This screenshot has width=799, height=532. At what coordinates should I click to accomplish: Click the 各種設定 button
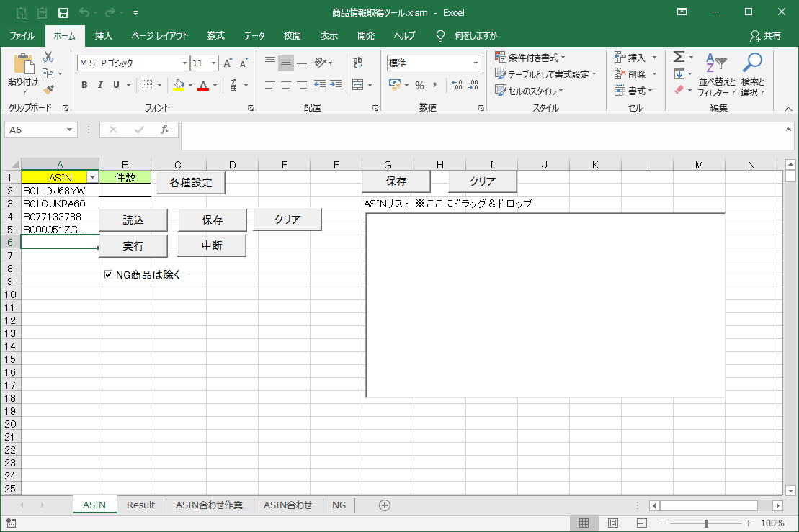[191, 183]
